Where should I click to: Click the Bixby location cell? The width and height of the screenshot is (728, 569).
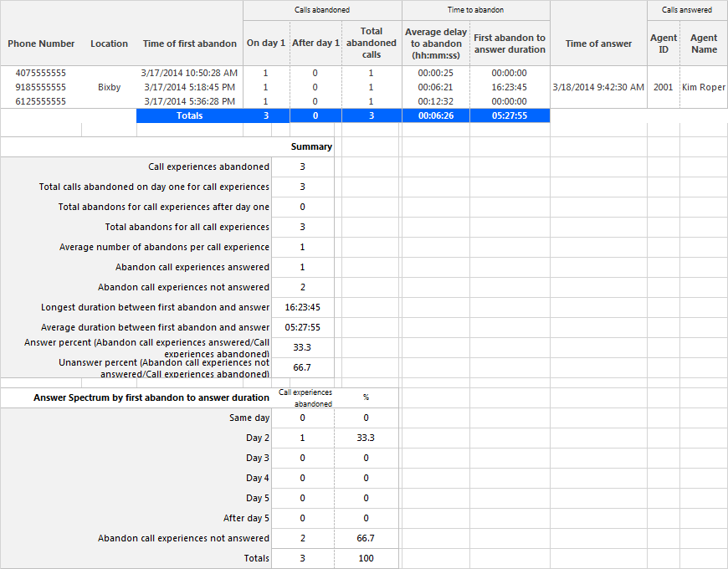(x=109, y=87)
